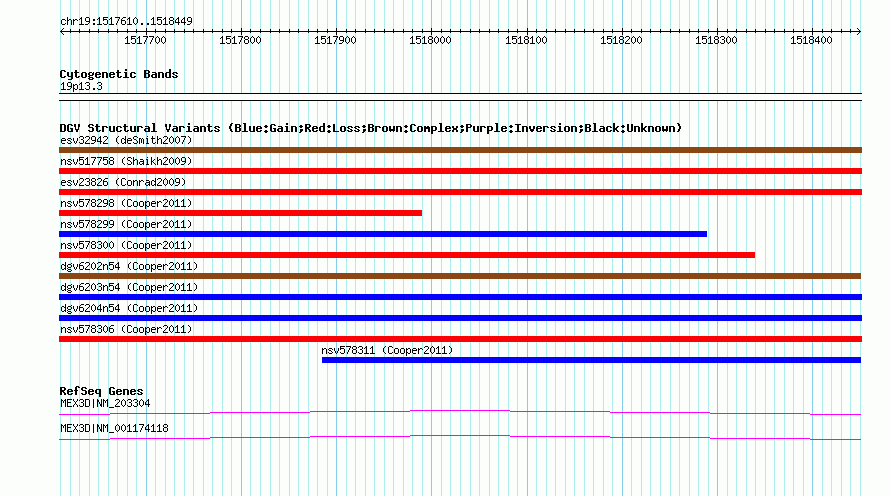Select the nsv578300 red loss bar
890x496 pixels.
407,255
